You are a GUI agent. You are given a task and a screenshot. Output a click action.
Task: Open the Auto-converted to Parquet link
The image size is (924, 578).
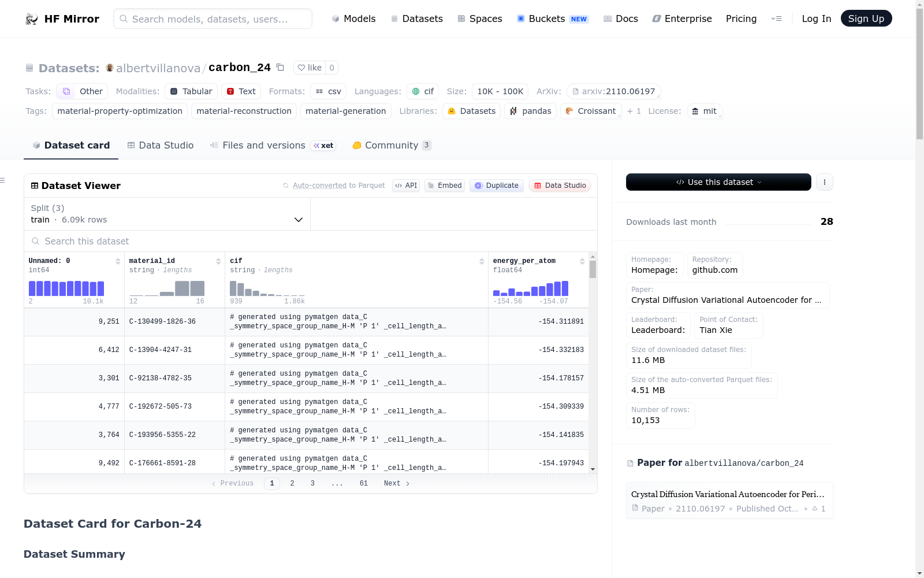(x=338, y=186)
